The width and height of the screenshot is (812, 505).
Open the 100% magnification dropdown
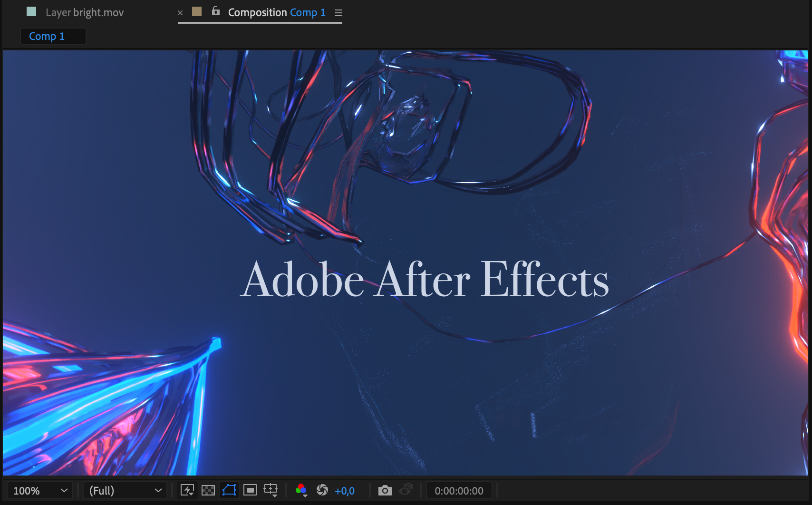(40, 490)
